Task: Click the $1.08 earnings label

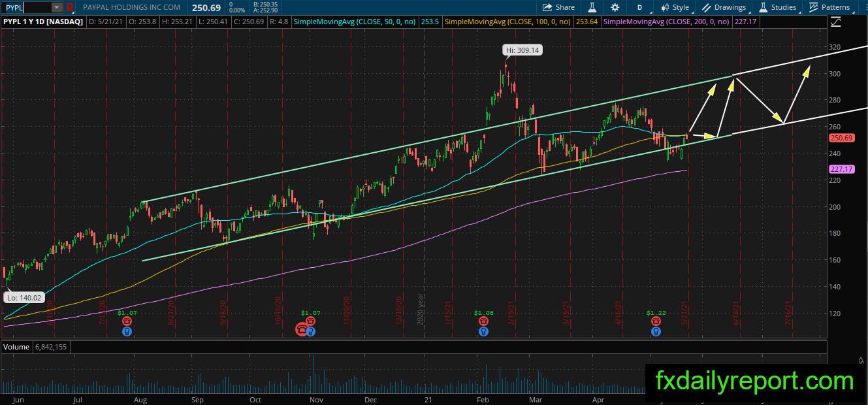Action: click(483, 314)
